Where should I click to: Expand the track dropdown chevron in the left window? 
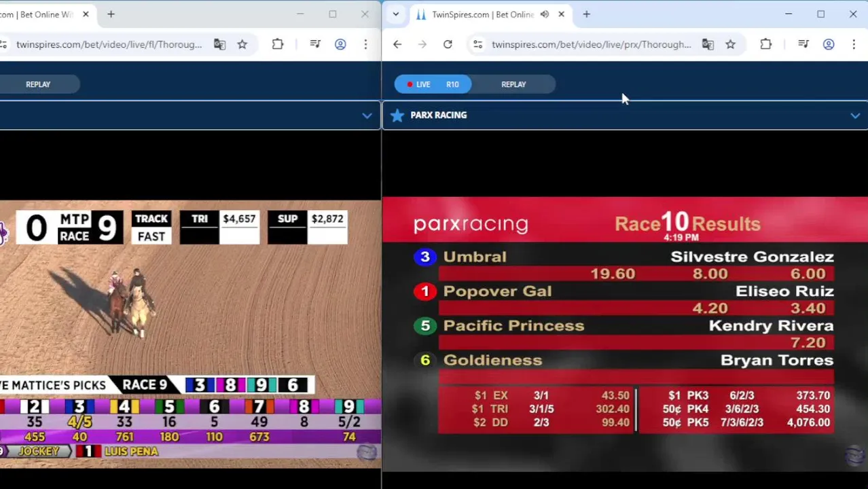click(367, 115)
